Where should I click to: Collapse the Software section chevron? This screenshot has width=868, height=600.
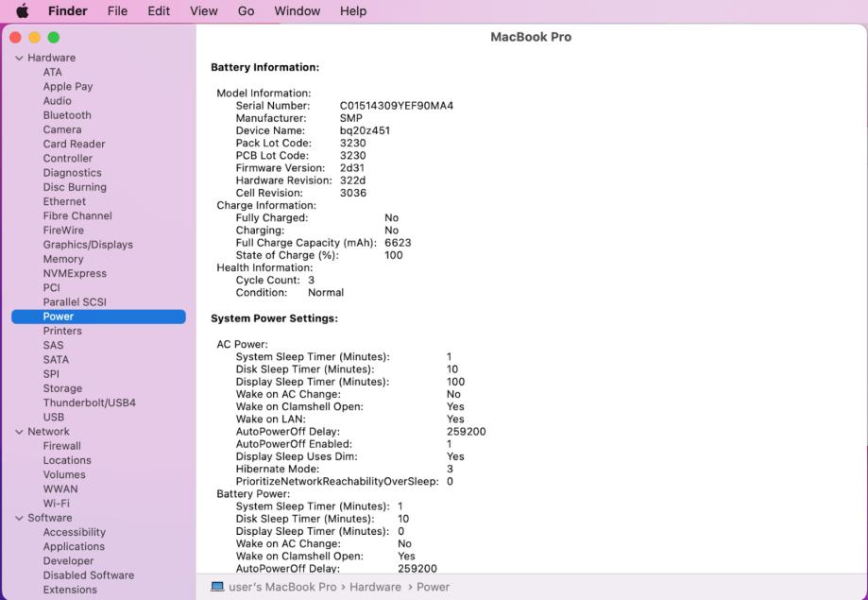coord(20,518)
